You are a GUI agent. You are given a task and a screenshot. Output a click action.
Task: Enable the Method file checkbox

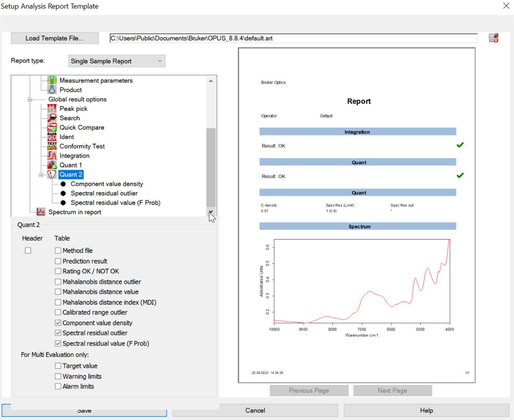coord(58,250)
